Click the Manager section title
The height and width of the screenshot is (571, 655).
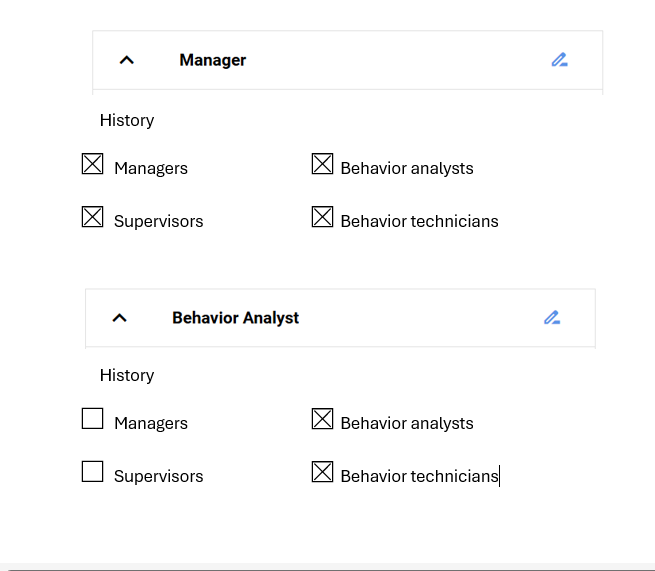coord(213,60)
